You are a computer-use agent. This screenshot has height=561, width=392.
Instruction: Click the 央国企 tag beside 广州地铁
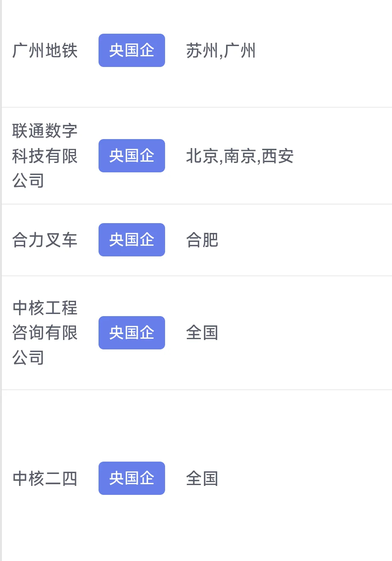[x=132, y=50]
